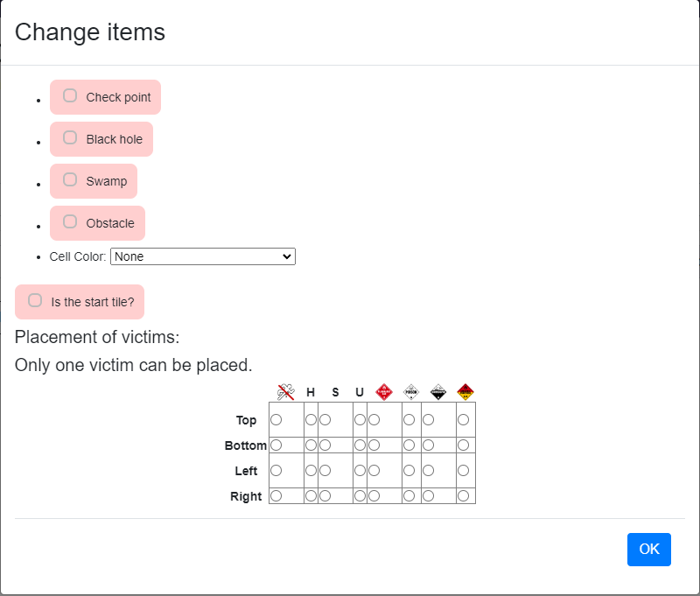Click the U victim column header
Image resolution: width=700 pixels, height=596 pixels.
[360, 392]
